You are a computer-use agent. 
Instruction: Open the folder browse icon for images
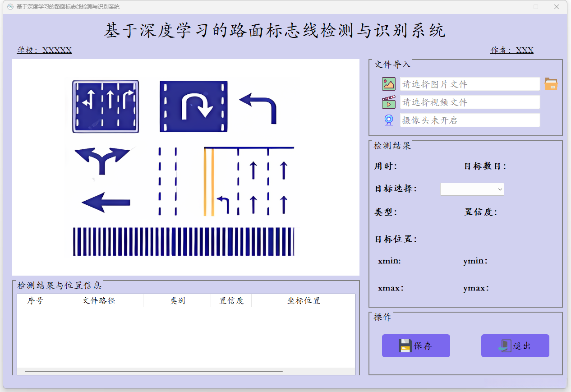pos(551,84)
